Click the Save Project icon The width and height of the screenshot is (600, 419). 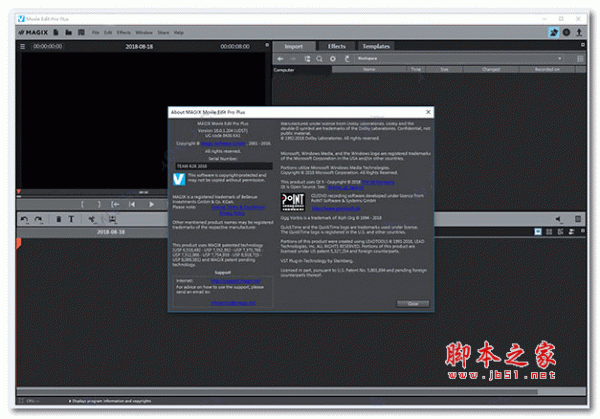[81, 33]
